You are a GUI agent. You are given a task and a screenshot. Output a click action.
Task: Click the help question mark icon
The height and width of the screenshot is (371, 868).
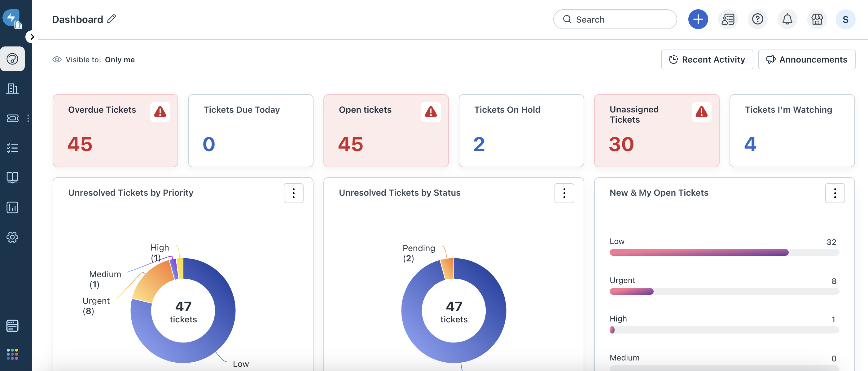pos(757,19)
